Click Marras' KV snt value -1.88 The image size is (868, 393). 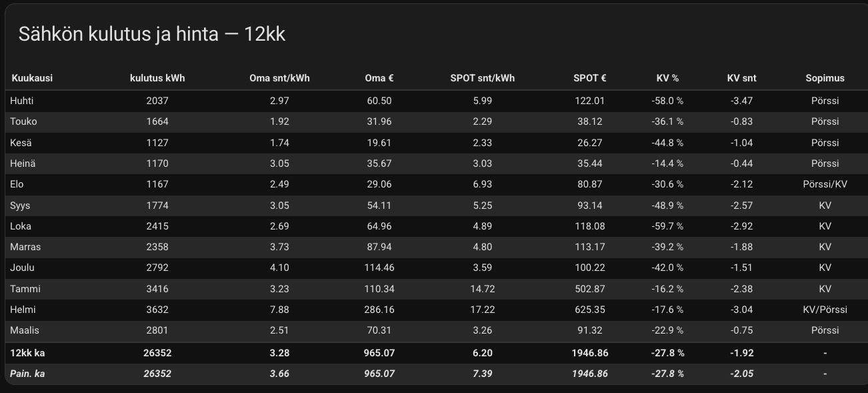[x=741, y=247]
